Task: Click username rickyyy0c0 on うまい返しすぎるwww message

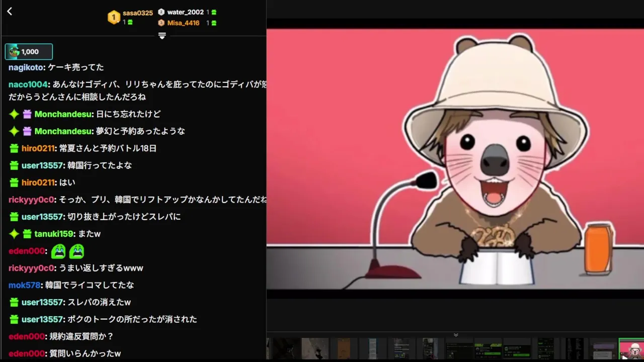Action: [x=31, y=268]
